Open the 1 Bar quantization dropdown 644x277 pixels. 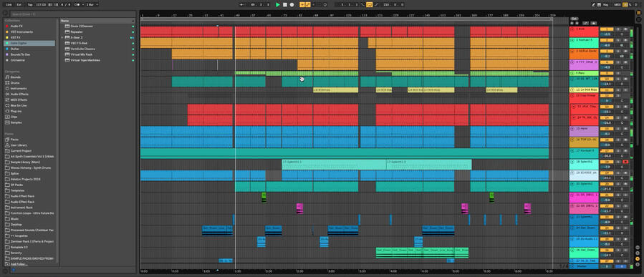[x=91, y=4]
